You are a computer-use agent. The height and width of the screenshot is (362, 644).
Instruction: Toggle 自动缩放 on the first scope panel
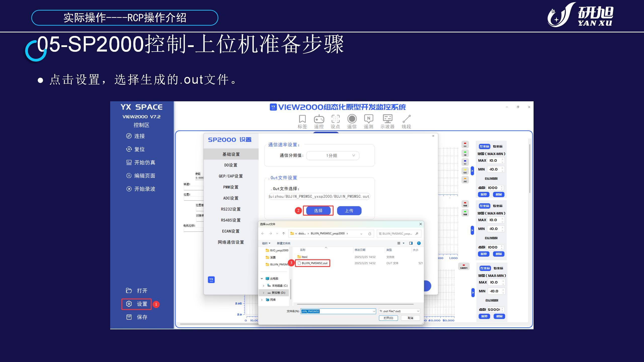click(x=491, y=178)
